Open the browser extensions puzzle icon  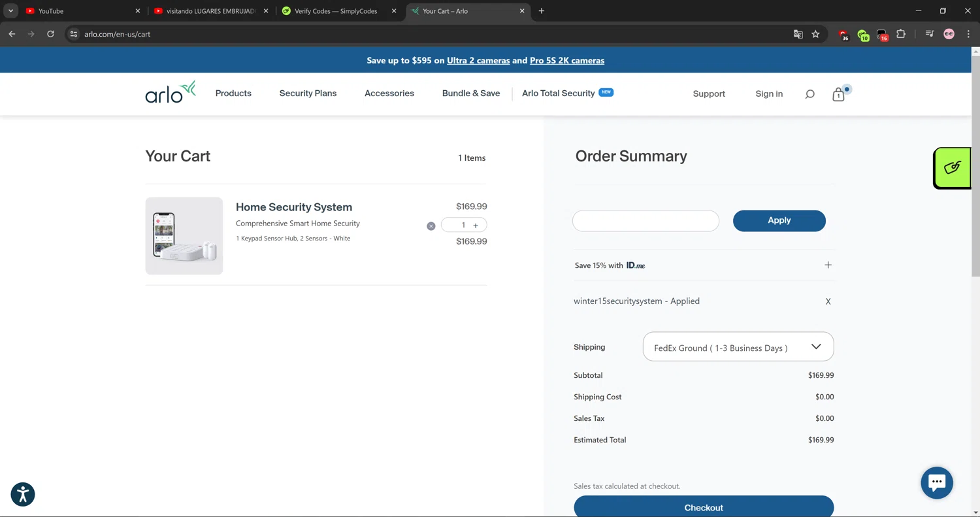coord(901,34)
